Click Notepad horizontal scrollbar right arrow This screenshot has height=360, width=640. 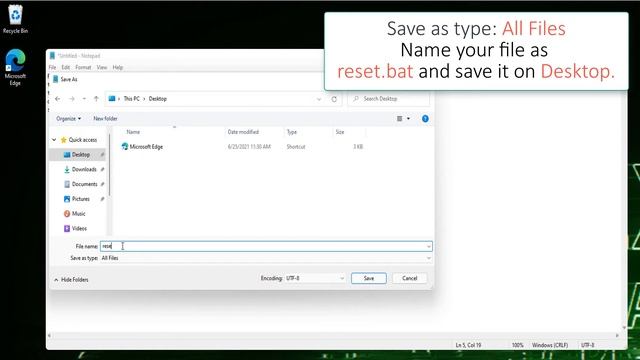pos(617,335)
